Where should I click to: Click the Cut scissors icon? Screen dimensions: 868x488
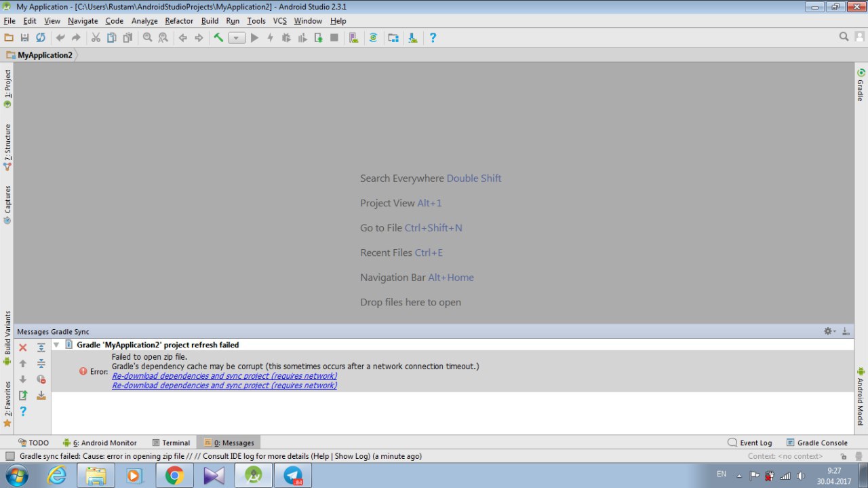[96, 38]
